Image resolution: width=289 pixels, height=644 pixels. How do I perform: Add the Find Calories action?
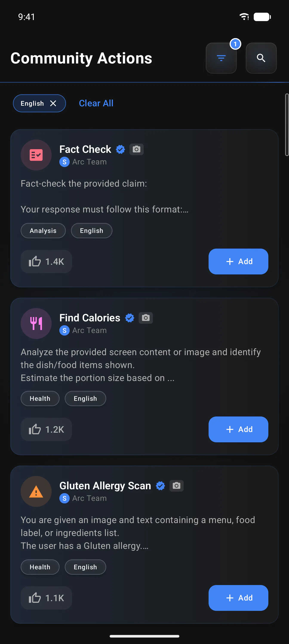[238, 429]
